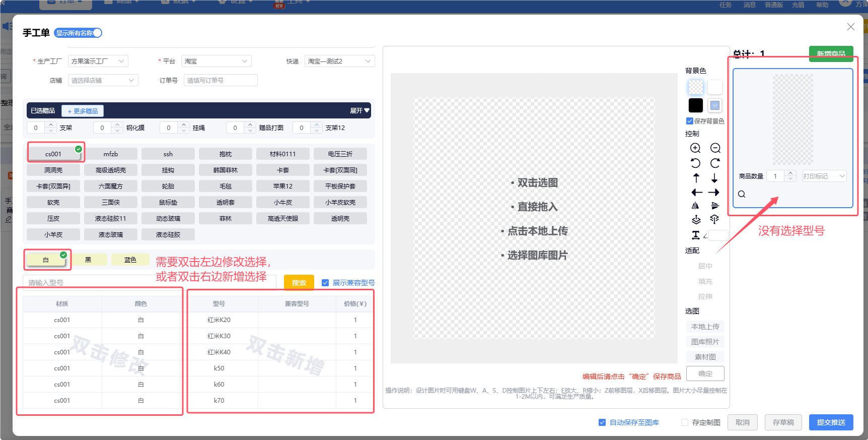Screen dimensions: 868x440
Task: Zoom out on the design canvas
Action: click(x=715, y=148)
